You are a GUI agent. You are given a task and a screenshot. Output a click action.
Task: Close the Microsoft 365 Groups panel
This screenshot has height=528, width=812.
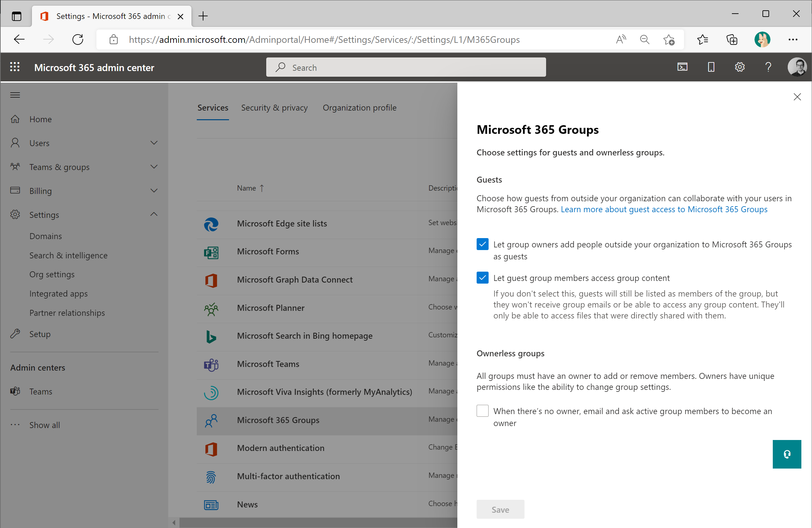(797, 97)
